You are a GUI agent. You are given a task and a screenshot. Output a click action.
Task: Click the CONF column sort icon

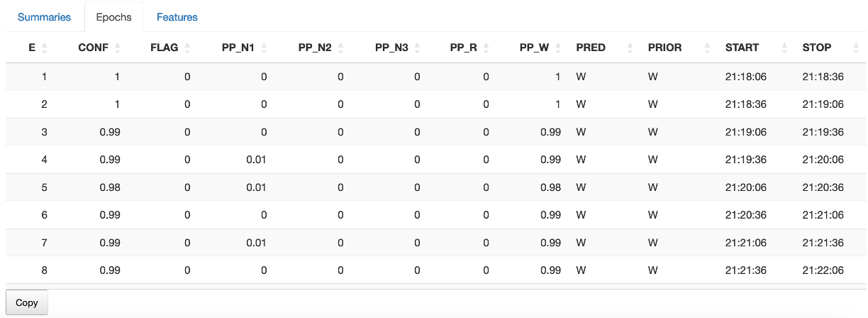pyautogui.click(x=118, y=48)
